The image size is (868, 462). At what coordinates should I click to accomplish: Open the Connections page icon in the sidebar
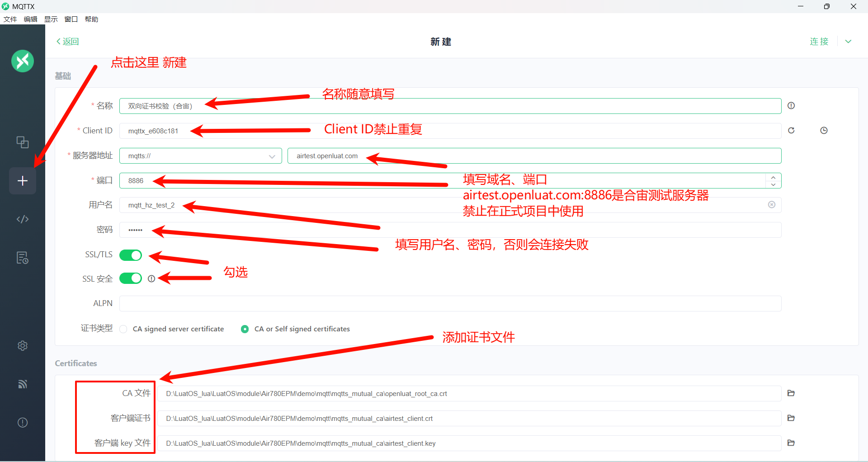coord(23,142)
